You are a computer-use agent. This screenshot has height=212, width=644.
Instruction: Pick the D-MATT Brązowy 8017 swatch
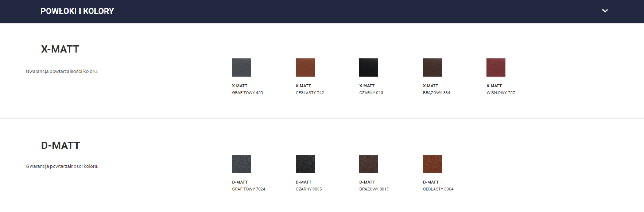(368, 164)
